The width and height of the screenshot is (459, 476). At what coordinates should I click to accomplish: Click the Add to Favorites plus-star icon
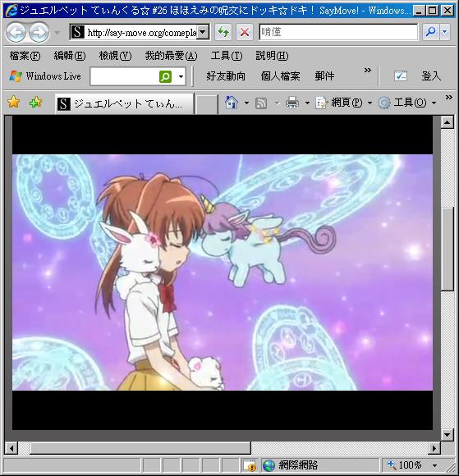click(x=36, y=103)
